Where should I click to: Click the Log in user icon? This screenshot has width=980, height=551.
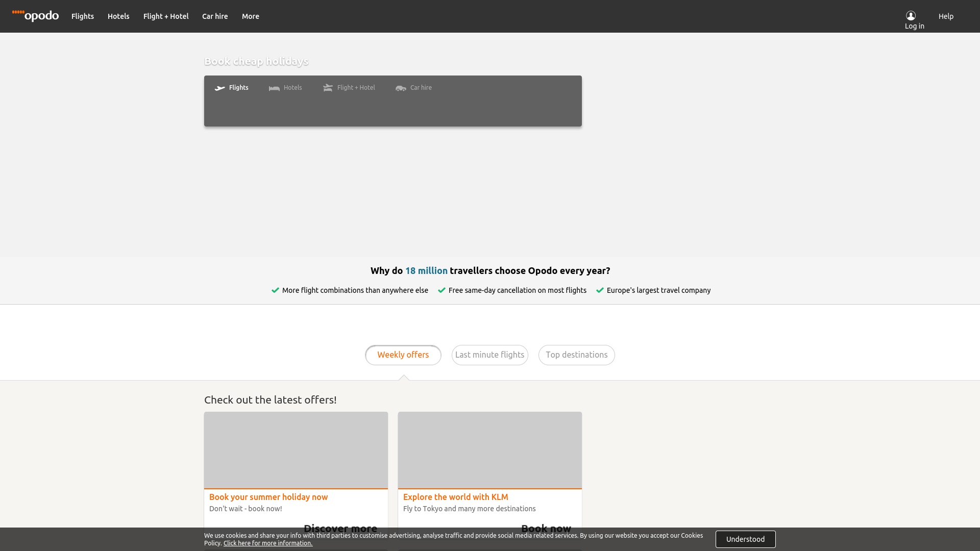(911, 15)
